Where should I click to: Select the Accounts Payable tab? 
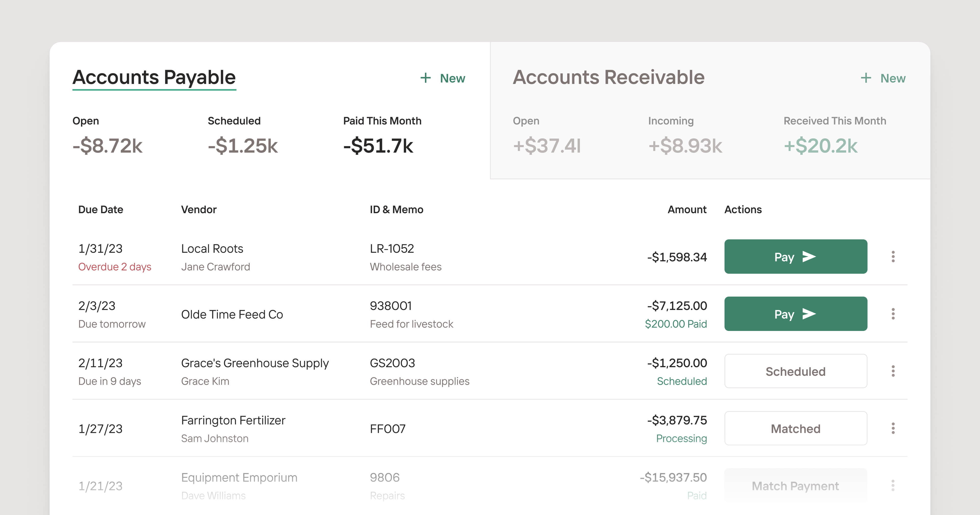click(x=154, y=77)
